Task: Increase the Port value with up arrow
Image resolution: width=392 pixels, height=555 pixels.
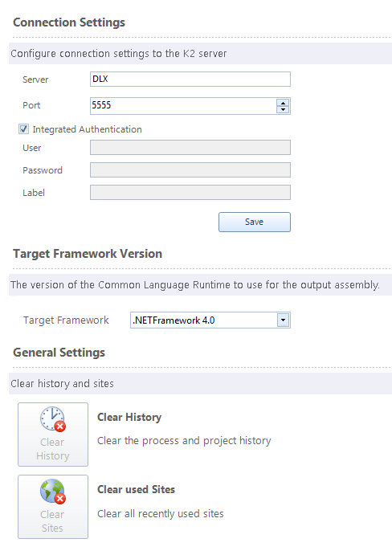Action: 283,103
